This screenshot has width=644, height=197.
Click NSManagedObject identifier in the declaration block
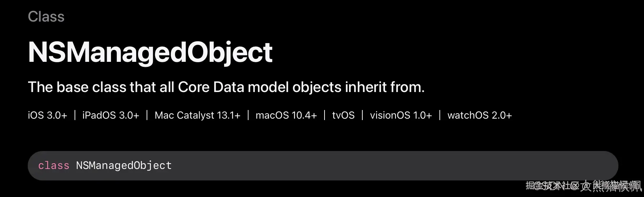124,165
